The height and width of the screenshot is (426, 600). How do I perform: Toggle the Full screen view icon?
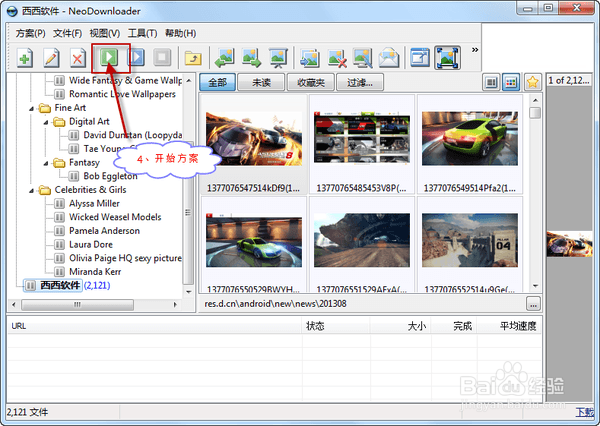click(447, 58)
